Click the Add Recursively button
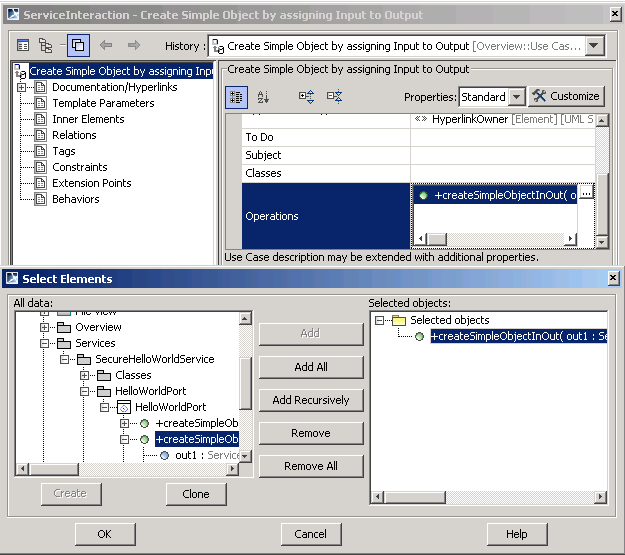 [311, 400]
